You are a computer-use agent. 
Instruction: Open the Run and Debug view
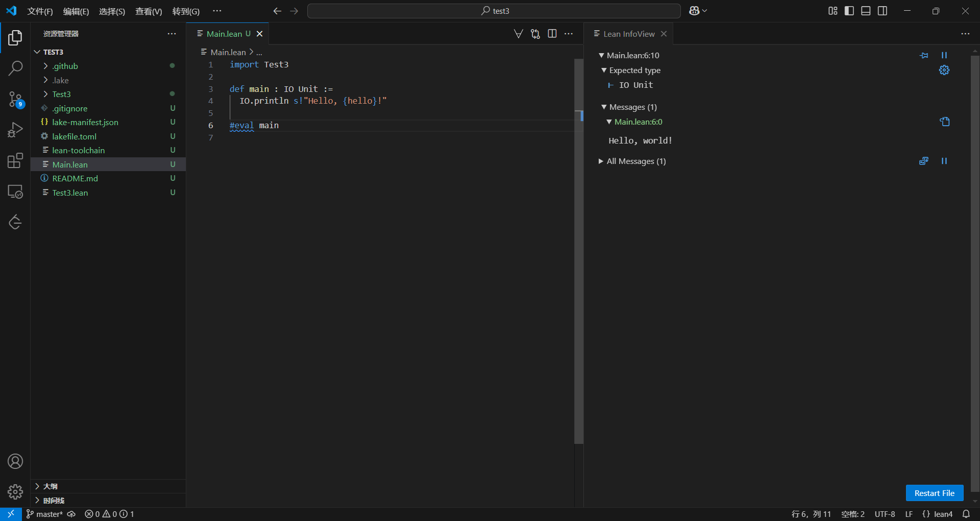(x=15, y=130)
